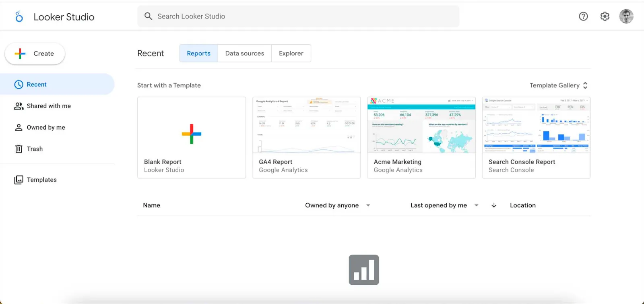Click the 'Start with a Template' heading
The width and height of the screenshot is (644, 304).
tap(169, 85)
